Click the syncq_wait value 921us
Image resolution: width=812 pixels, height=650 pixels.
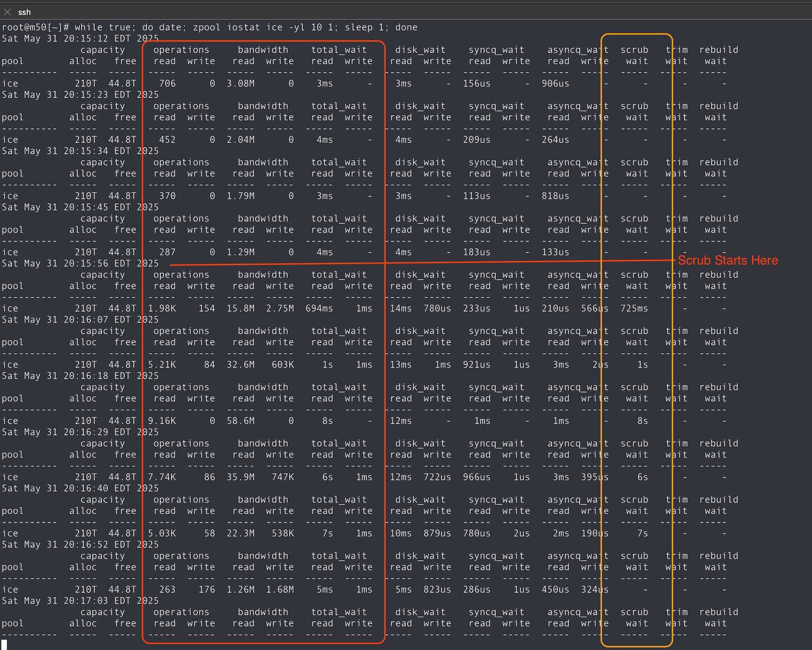477,365
